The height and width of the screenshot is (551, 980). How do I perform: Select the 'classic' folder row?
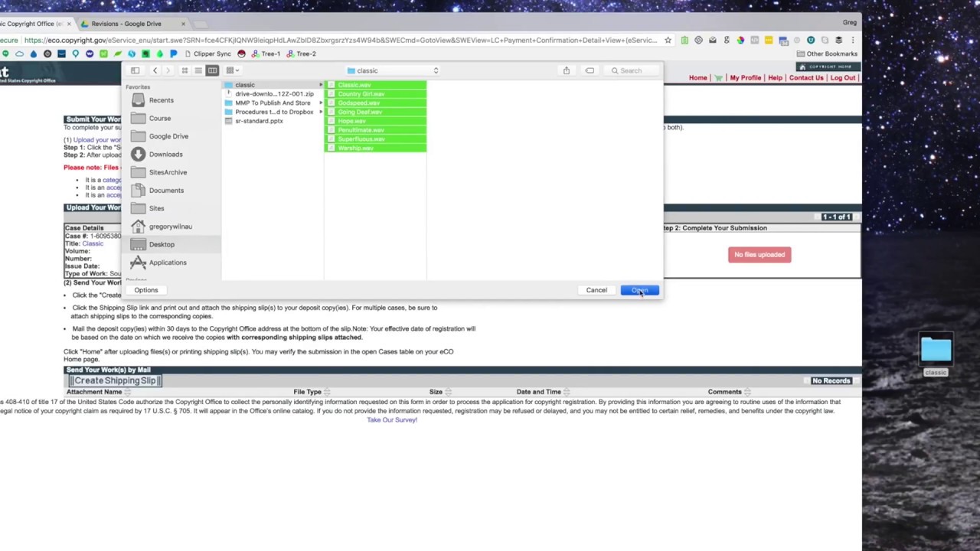click(x=272, y=85)
